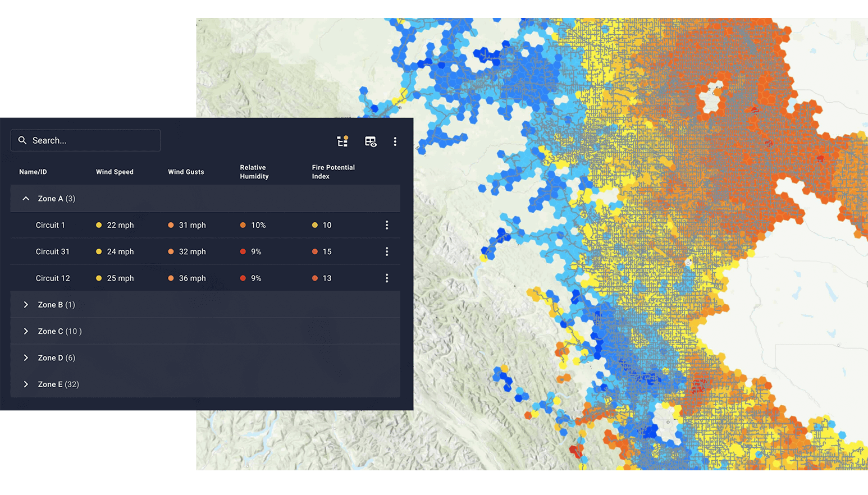Sort by the Wind Speed column header
The height and width of the screenshot is (495, 868).
pos(115,172)
